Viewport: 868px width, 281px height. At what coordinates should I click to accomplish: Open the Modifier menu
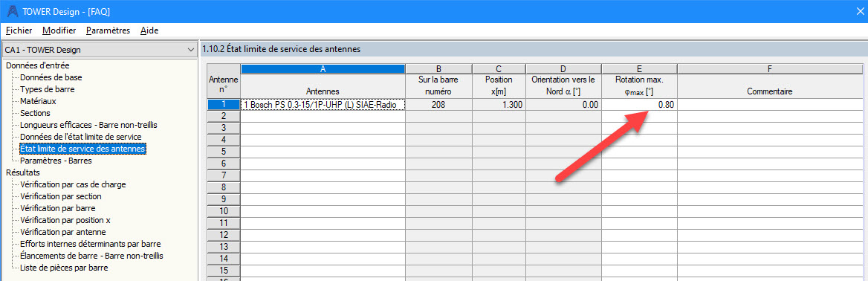coord(59,30)
